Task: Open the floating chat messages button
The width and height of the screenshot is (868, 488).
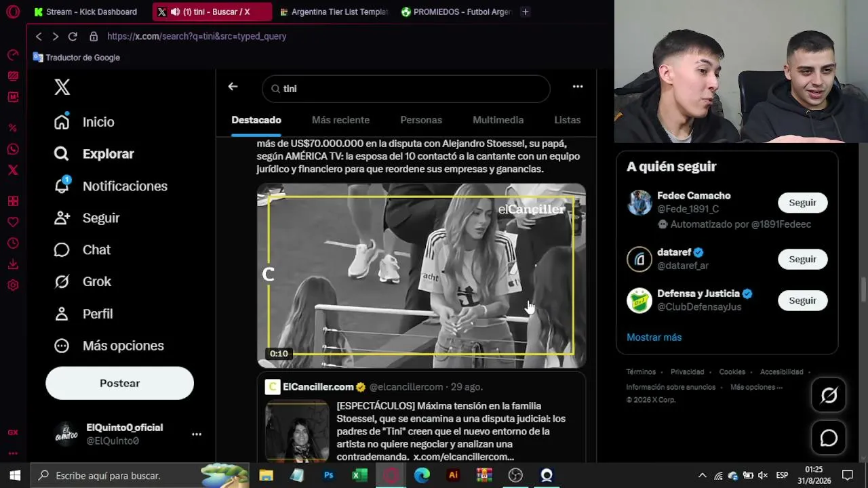Action: click(829, 438)
